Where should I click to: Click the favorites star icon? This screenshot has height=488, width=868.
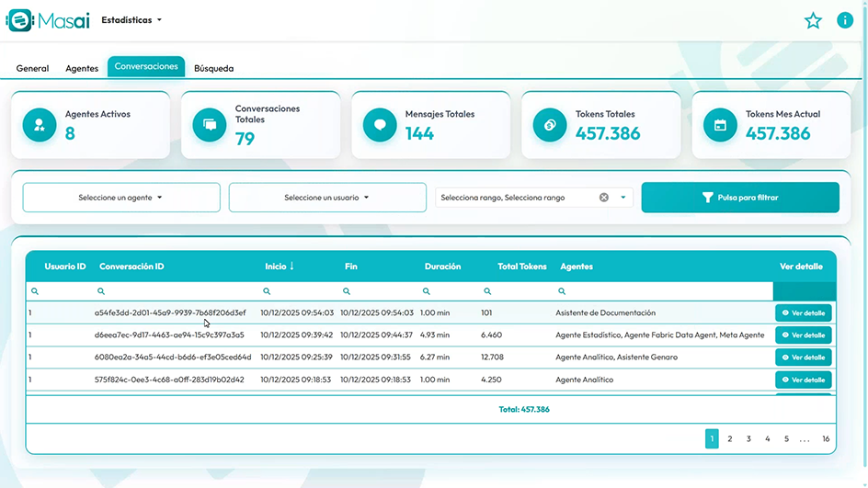[813, 20]
